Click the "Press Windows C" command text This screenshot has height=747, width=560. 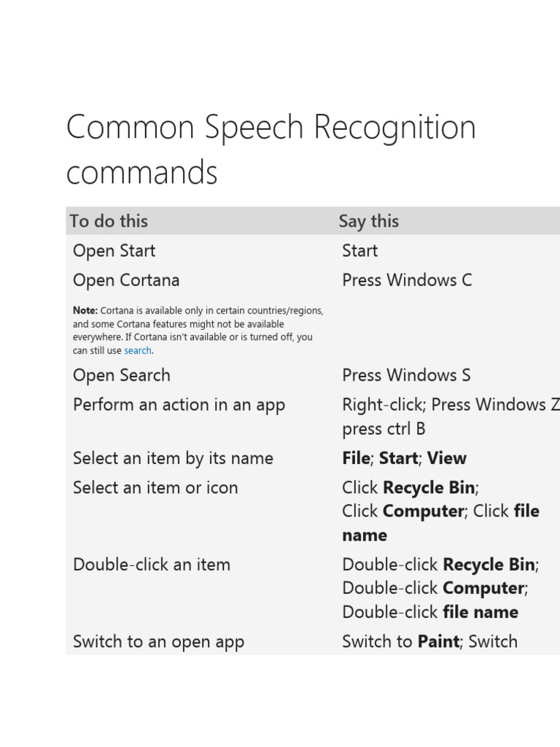[407, 280]
